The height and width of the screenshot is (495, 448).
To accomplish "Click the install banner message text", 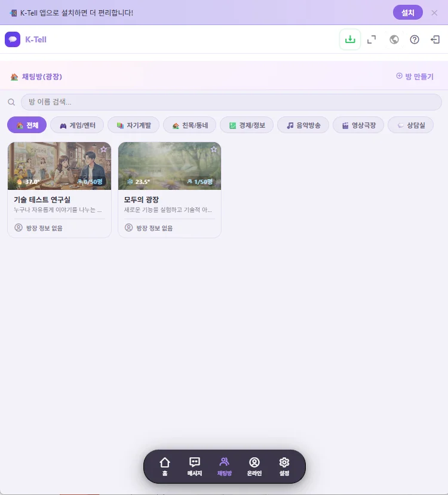I will [76, 13].
